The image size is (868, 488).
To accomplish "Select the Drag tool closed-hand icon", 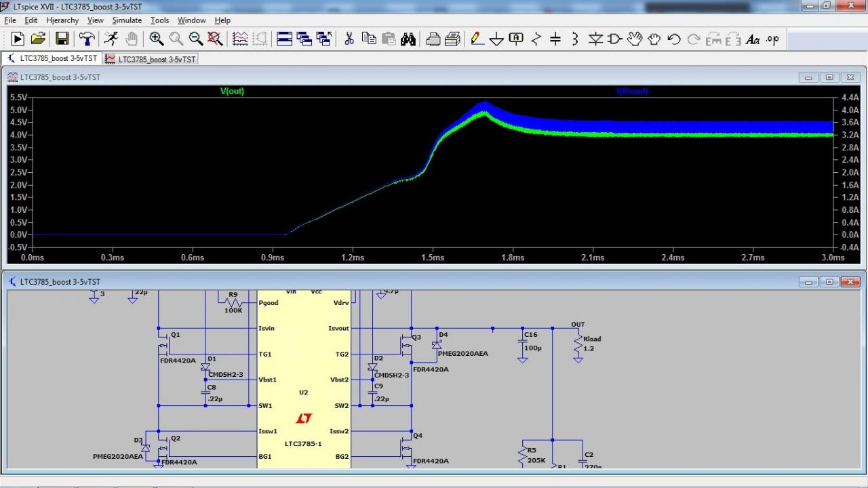I will 654,39.
